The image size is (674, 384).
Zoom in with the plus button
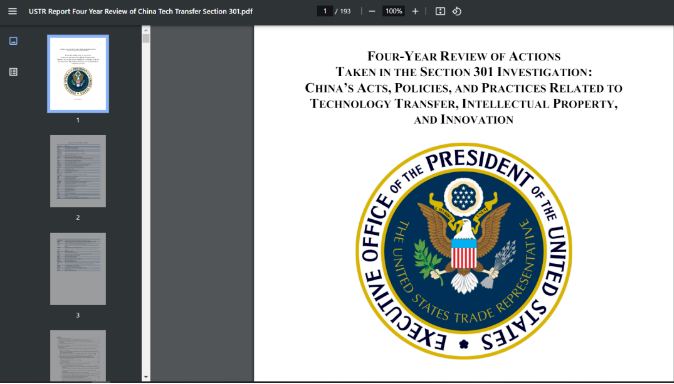(415, 11)
